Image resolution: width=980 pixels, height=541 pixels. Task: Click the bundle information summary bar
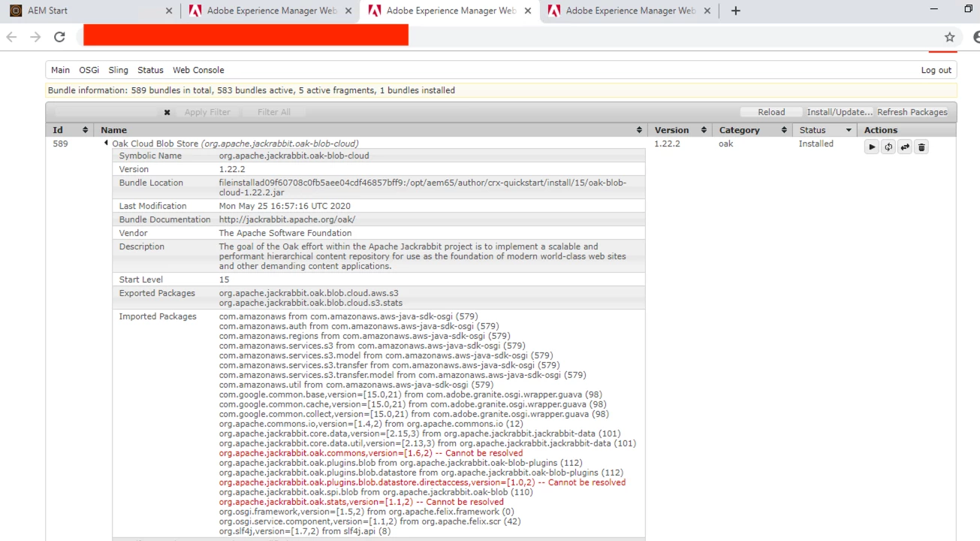[x=500, y=90]
